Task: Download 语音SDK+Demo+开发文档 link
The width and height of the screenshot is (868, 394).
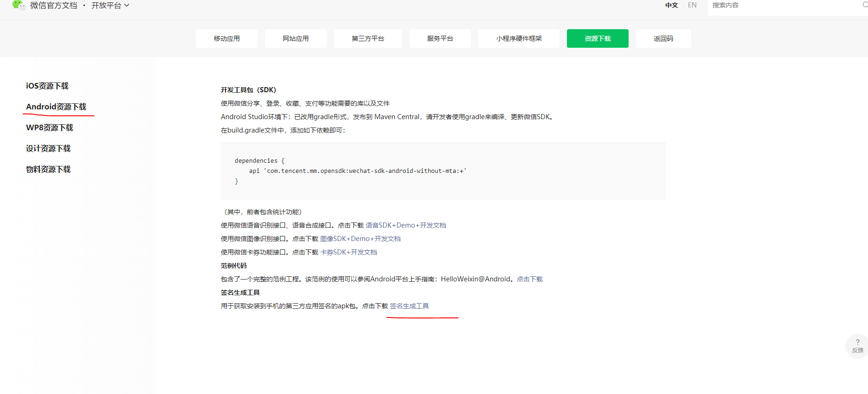Action: coord(406,225)
